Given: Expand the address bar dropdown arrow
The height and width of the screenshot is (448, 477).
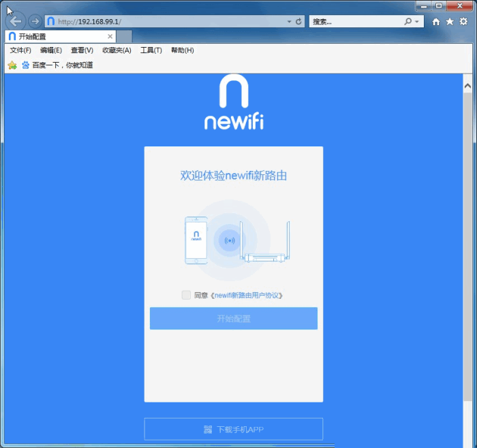Looking at the screenshot, I should click(290, 22).
